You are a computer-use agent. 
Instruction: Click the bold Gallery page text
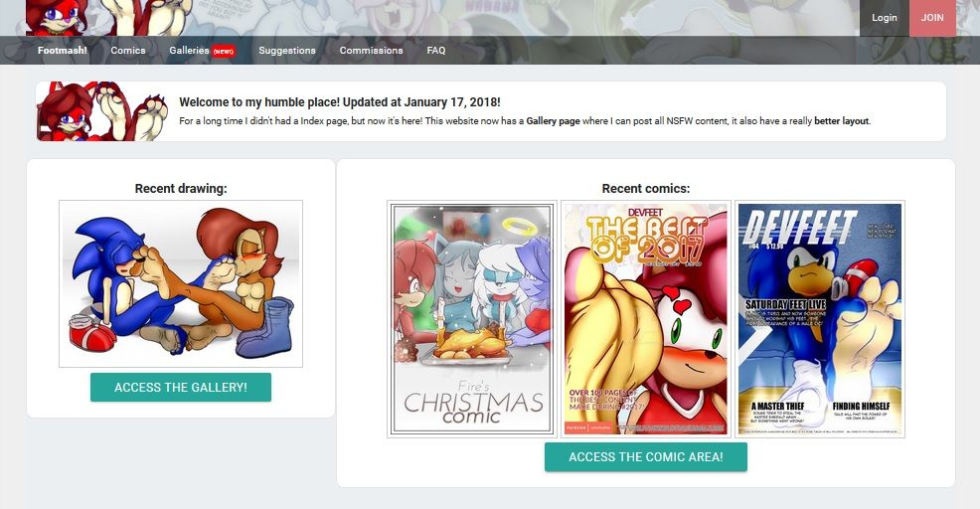pyautogui.click(x=554, y=120)
